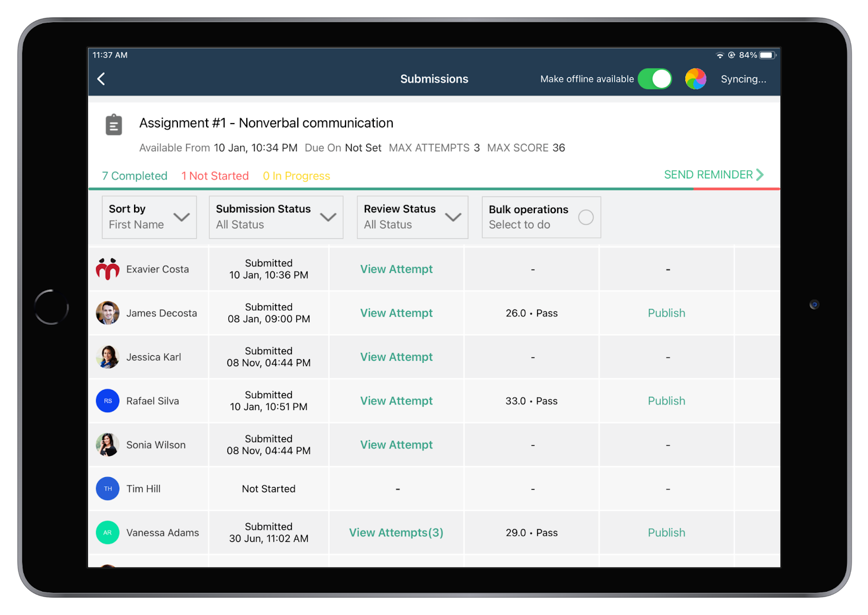The width and height of the screenshot is (868, 615).
Task: Select the name James Decosta
Action: coord(162,313)
